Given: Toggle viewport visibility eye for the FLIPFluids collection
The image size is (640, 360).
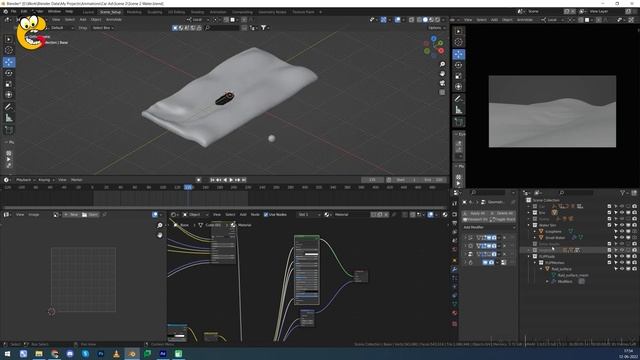Looking at the screenshot, I should coord(622,256).
